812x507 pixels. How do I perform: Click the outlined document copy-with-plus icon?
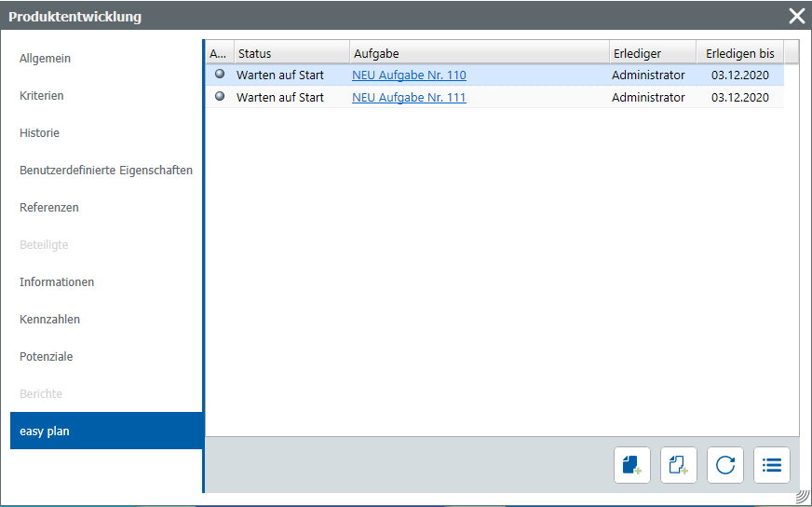click(x=679, y=465)
